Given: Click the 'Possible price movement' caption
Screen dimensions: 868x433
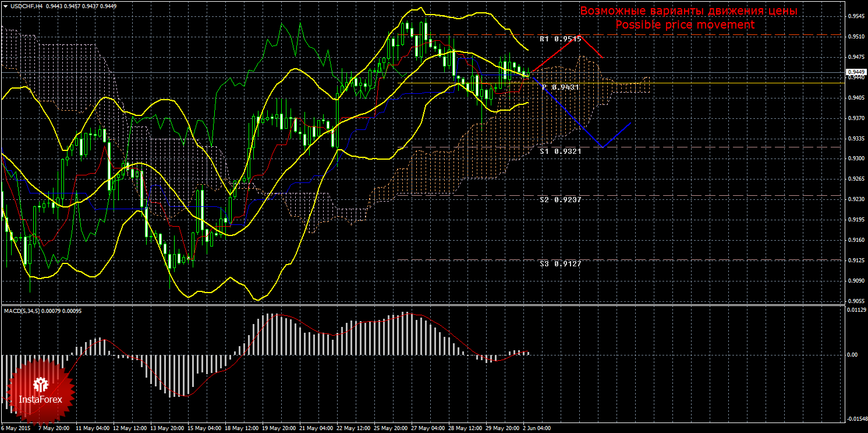Looking at the screenshot, I should click(x=685, y=24).
